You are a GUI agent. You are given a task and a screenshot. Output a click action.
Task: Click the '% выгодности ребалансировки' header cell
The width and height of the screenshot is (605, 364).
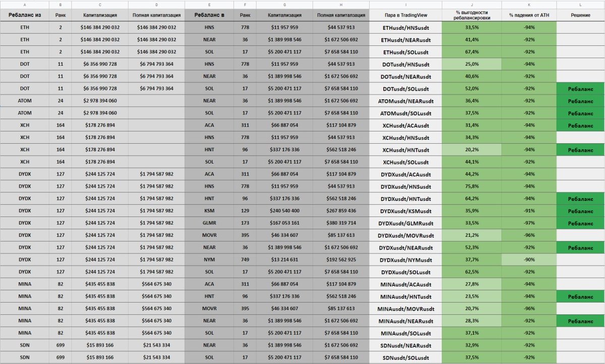471,16
